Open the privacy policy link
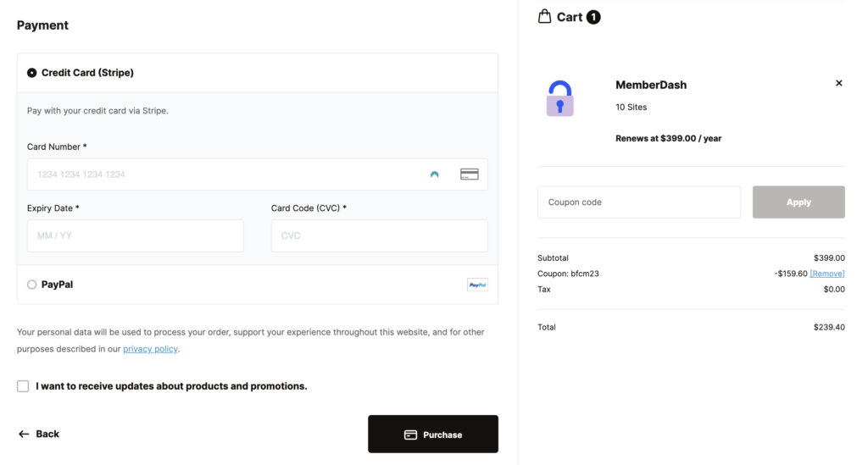 coord(151,349)
